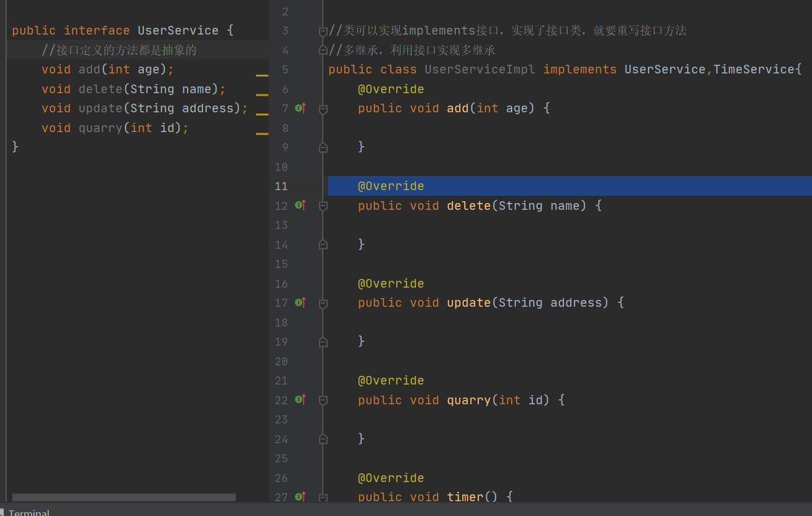The image size is (812, 516).
Task: Click the fold end marker on line 24
Action: (323, 439)
